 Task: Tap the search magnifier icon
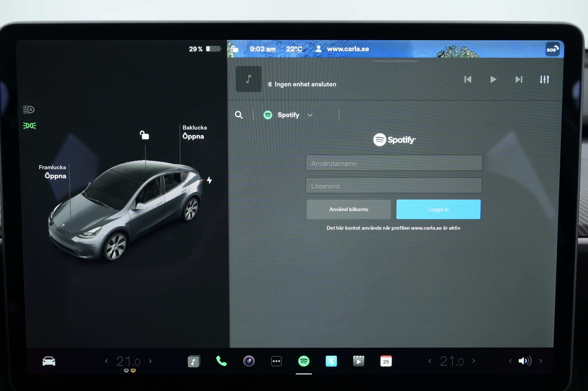[238, 115]
